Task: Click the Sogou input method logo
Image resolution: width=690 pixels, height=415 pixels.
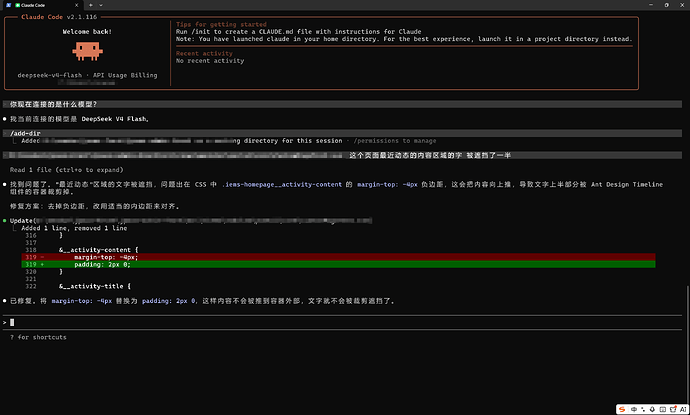Action: pyautogui.click(x=622, y=409)
